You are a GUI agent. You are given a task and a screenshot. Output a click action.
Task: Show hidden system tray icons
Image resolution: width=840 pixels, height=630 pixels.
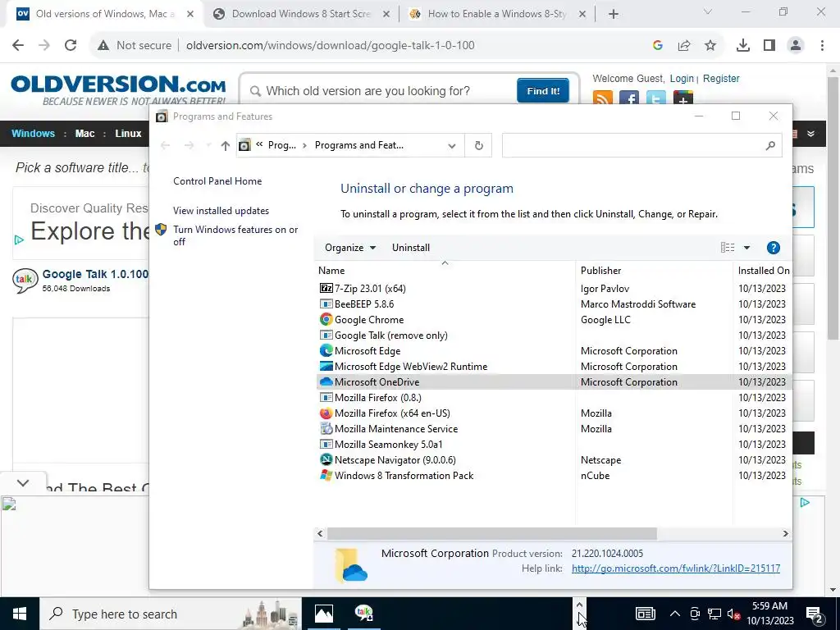(x=675, y=614)
